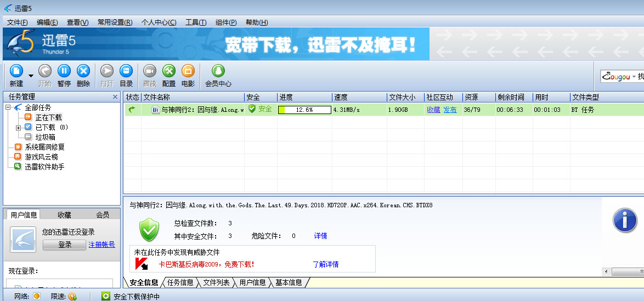
Task: Click the 电影 movie icon
Action: click(188, 71)
